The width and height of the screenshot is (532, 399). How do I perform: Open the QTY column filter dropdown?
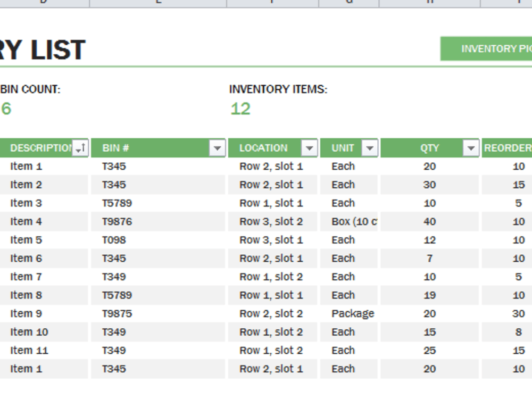(471, 148)
